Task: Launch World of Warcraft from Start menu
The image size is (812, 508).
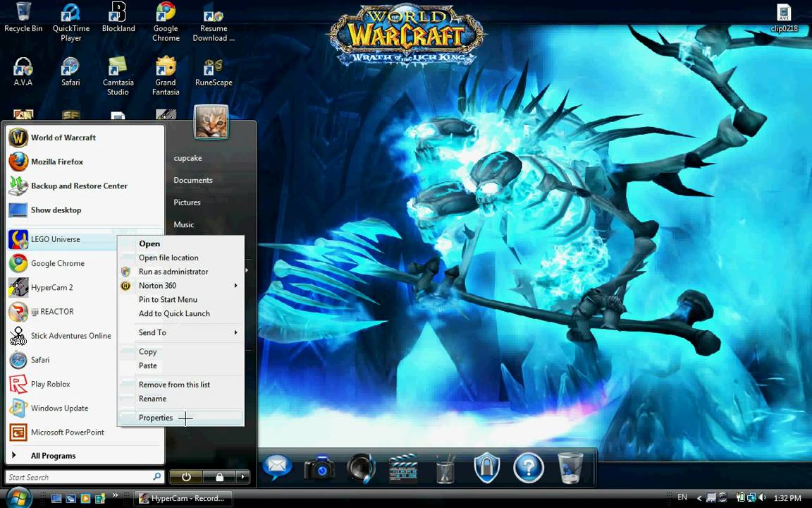Action: click(85, 138)
